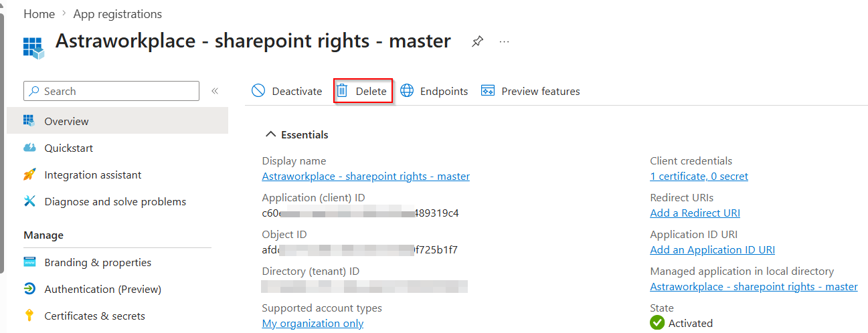Navigate to Home breadcrumb
This screenshot has height=333, width=868.
(x=39, y=13)
